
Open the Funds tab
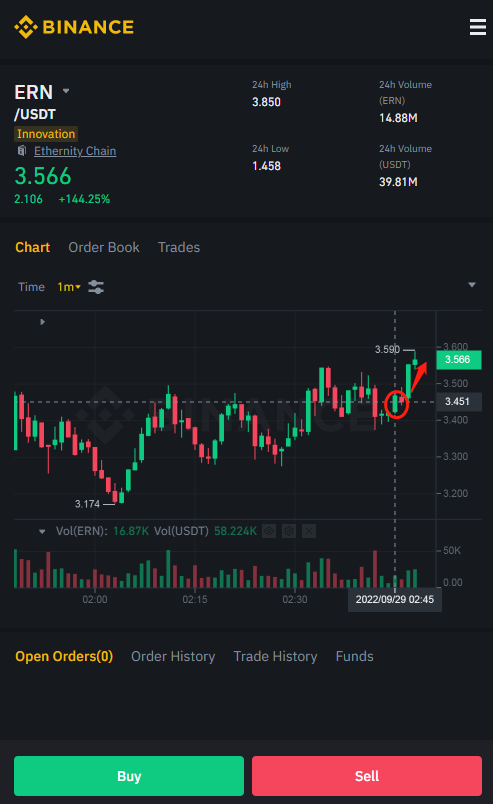point(354,656)
